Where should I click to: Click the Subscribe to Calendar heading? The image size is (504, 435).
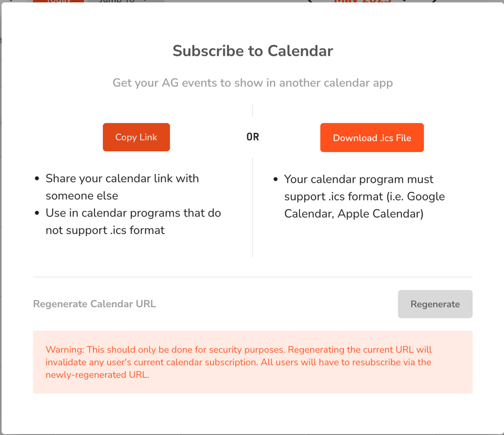pyautogui.click(x=253, y=51)
